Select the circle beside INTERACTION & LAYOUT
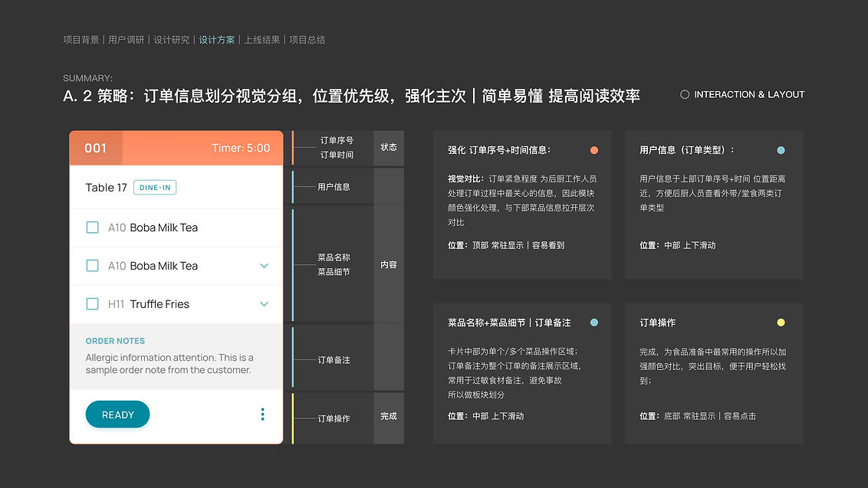The width and height of the screenshot is (868, 488). pos(685,94)
